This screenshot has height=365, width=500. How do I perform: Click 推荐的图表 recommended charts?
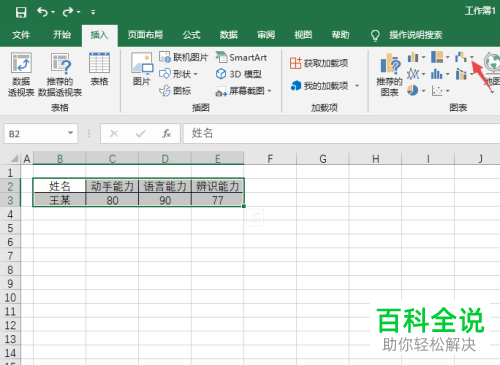click(390, 75)
